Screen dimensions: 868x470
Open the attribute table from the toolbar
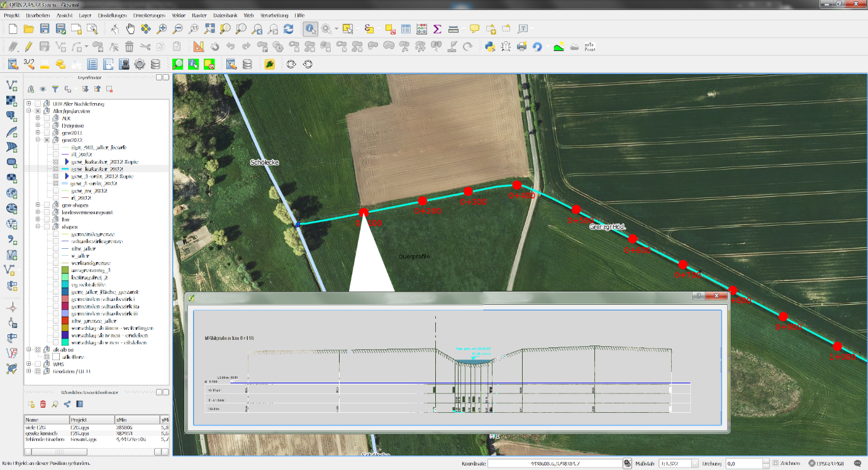coord(406,29)
